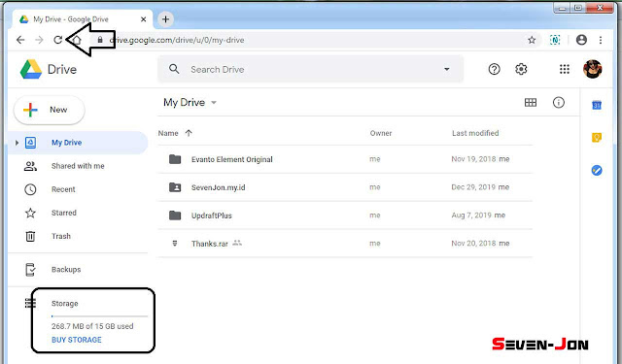Click the Nov 19, 2018 modified date
622x364 pixels.
(x=473, y=159)
